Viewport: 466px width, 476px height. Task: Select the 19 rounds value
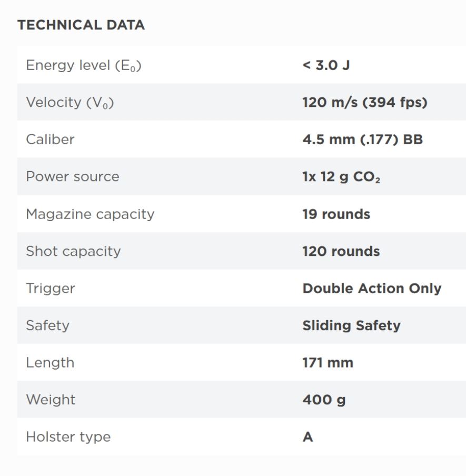click(x=336, y=214)
